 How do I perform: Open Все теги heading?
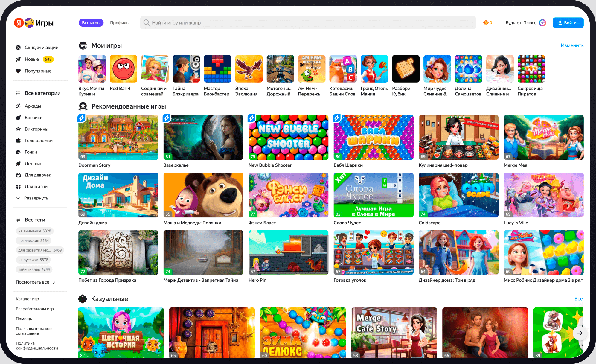tap(31, 220)
